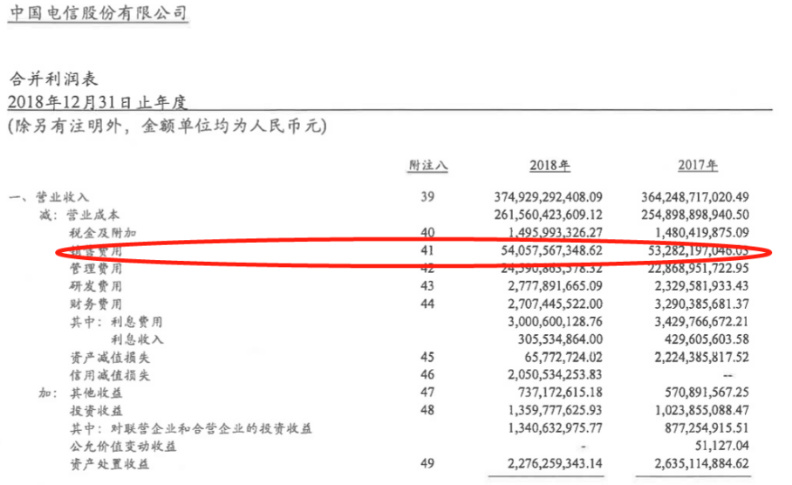
Task: Click note number 39 for 营业收入
Action: point(427,197)
